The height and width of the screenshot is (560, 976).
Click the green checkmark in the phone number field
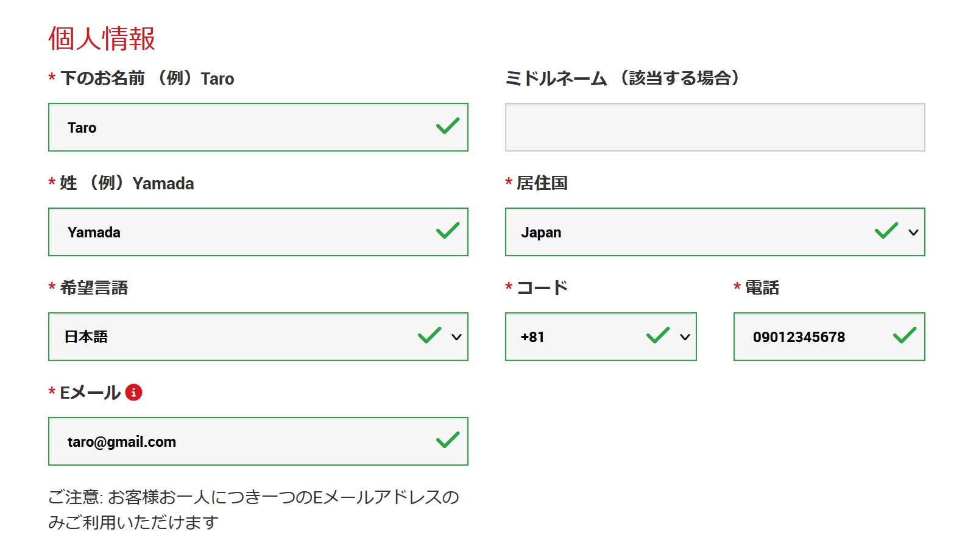tap(905, 335)
